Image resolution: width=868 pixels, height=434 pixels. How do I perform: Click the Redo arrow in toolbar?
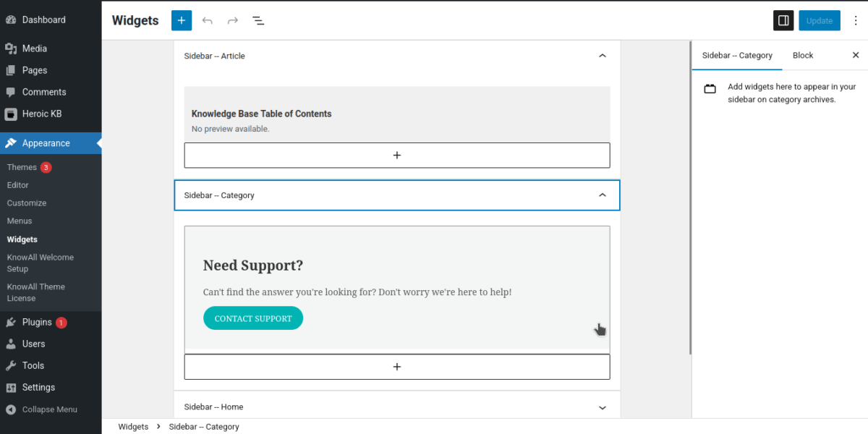(x=233, y=20)
